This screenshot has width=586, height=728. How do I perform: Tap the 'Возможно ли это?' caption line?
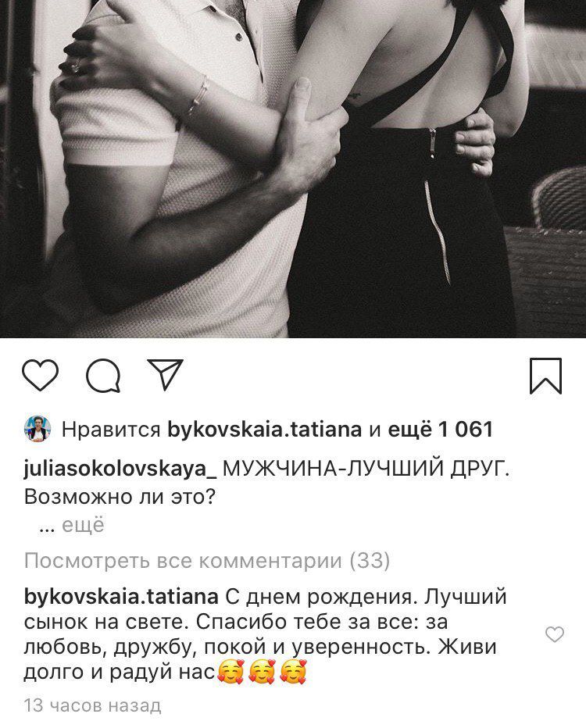(120, 498)
